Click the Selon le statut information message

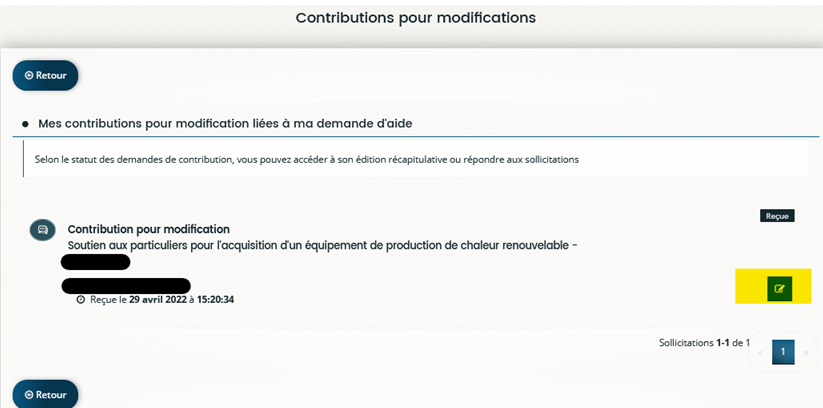(x=307, y=159)
